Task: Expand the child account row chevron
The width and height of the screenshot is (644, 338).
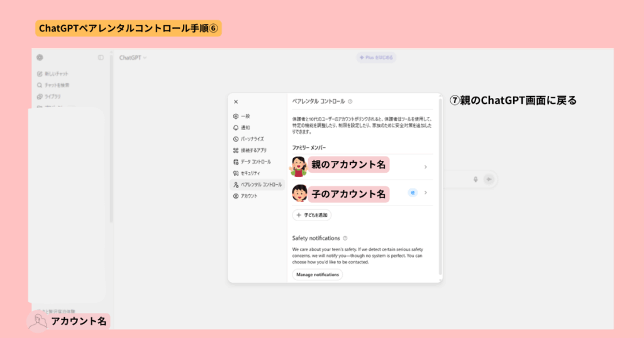Action: (426, 193)
